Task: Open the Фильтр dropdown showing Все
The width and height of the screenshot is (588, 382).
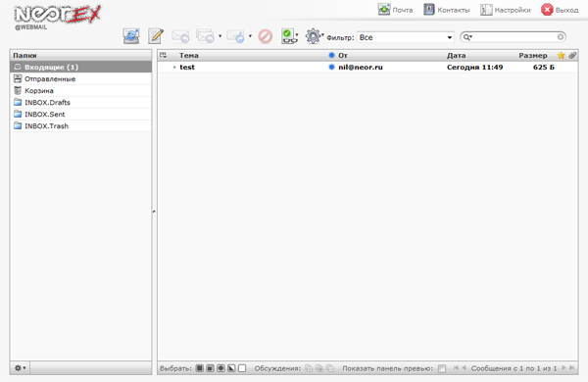Action: (x=406, y=37)
